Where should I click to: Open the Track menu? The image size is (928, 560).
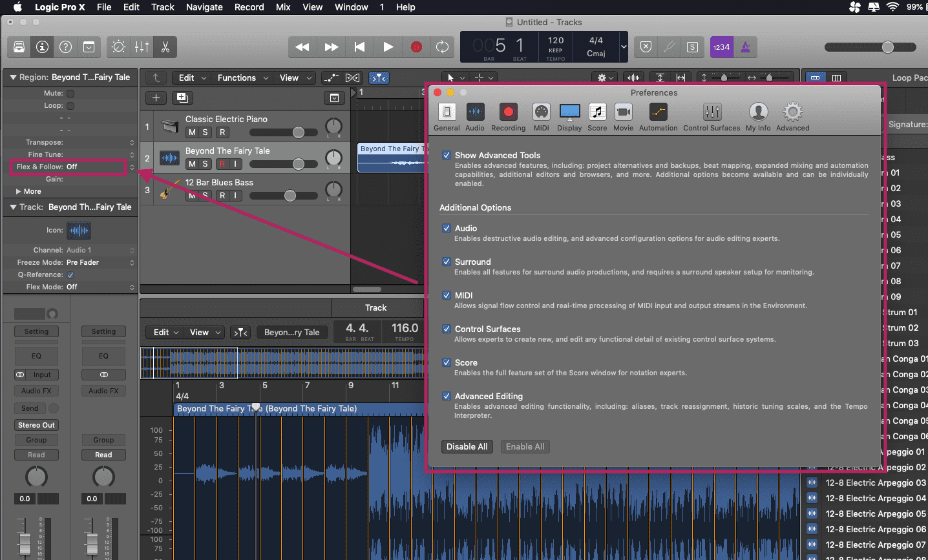pos(163,7)
